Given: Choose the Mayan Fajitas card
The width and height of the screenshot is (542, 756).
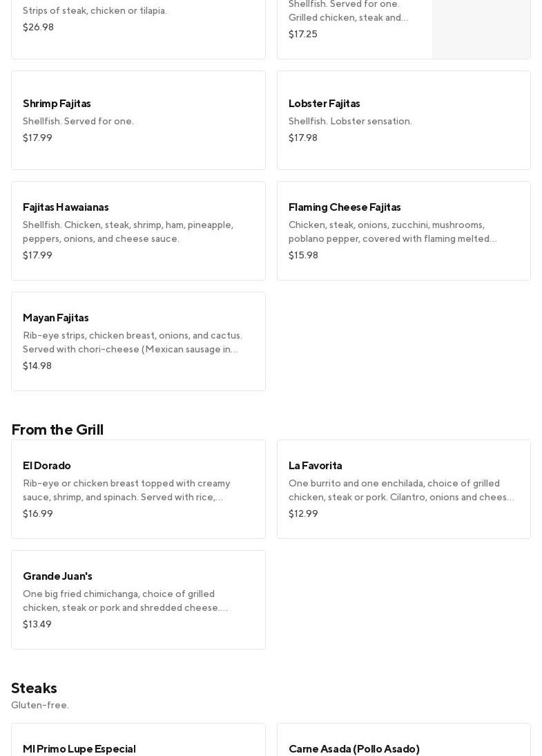Looking at the screenshot, I should click(138, 341).
